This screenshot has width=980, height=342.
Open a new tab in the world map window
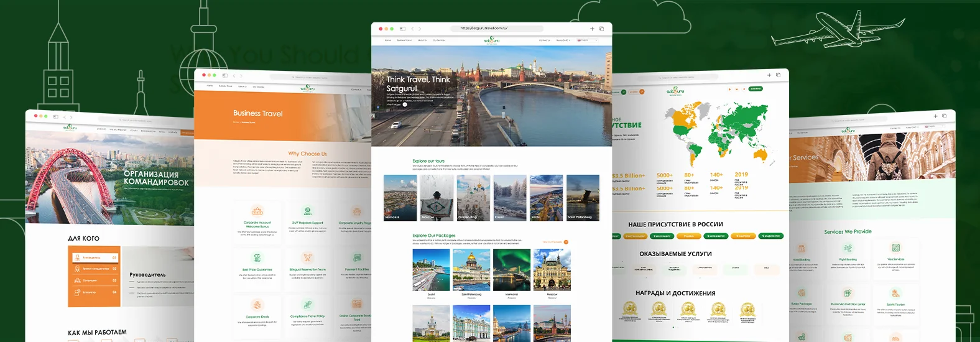coord(769,75)
